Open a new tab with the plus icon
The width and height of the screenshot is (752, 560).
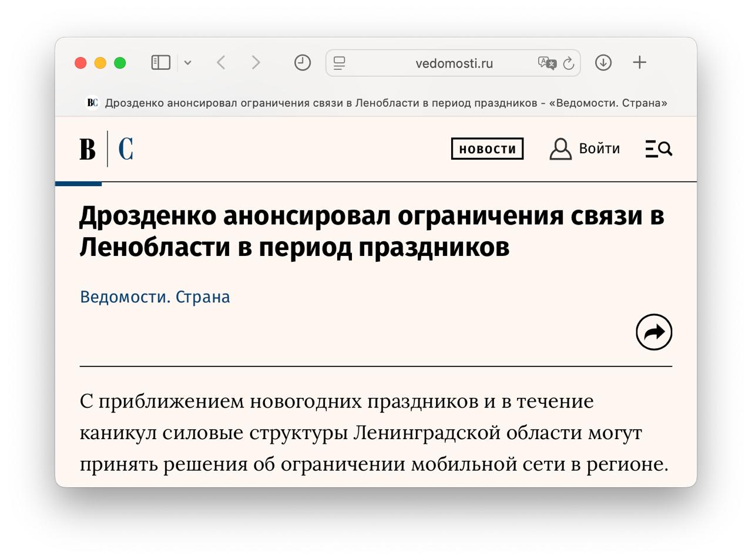[640, 62]
